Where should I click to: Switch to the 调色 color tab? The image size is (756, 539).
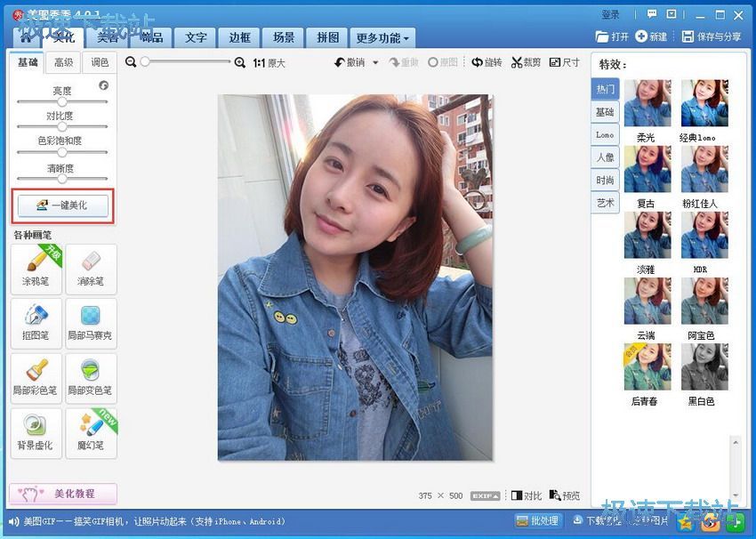[100, 62]
